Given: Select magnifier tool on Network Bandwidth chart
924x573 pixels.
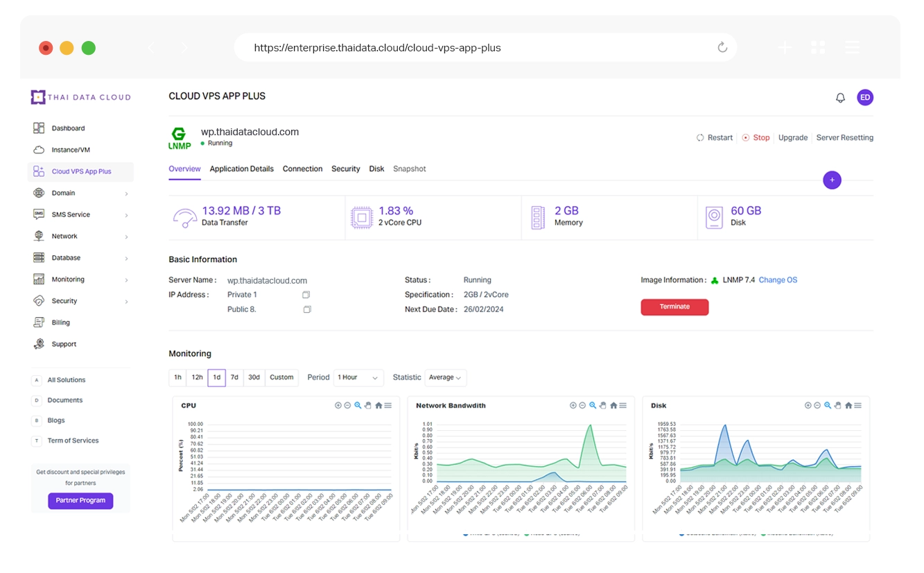Looking at the screenshot, I should coord(593,406).
